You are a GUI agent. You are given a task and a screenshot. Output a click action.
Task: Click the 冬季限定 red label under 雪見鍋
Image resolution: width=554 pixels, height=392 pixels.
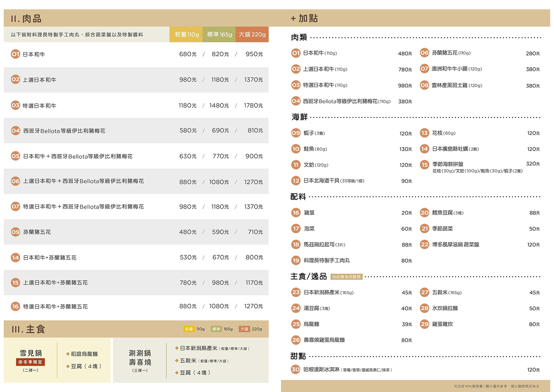(31, 362)
